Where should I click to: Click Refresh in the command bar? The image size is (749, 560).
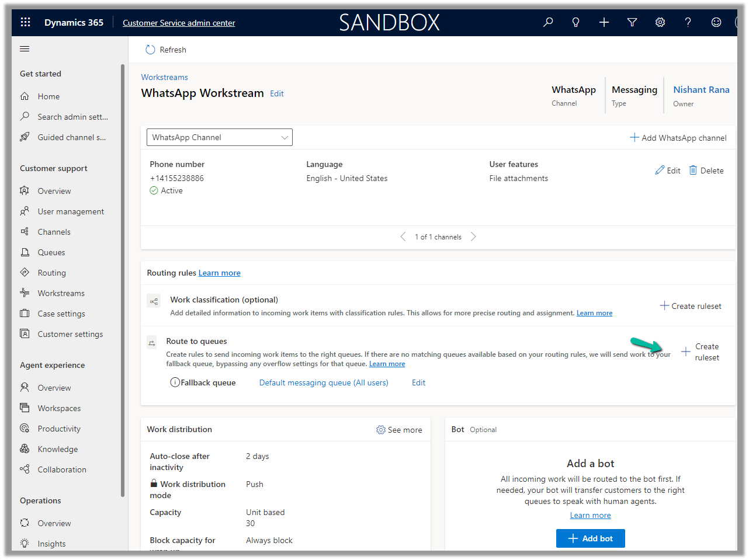pos(166,50)
